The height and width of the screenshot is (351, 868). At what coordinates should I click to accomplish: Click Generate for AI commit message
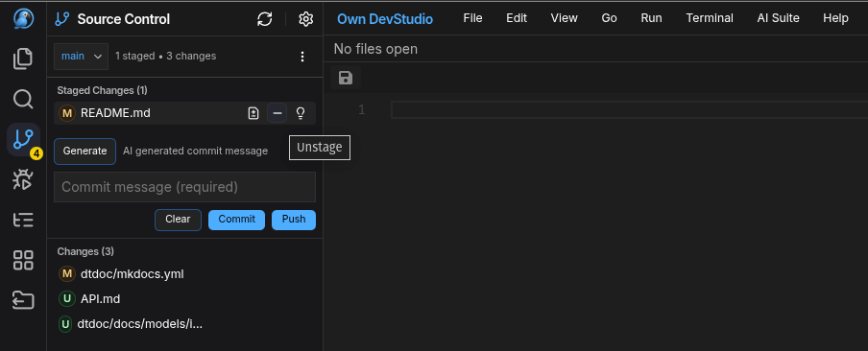click(84, 152)
